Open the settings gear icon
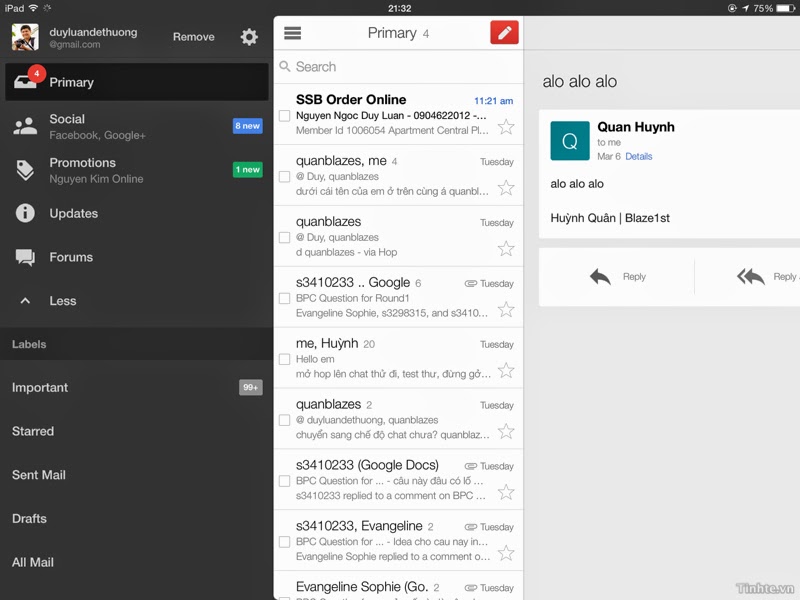 click(x=249, y=37)
